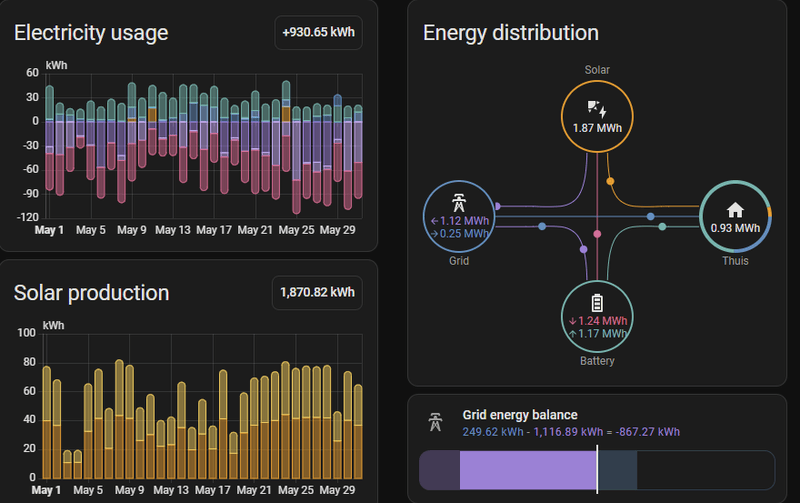
Task: Click the teal dot on battery-to-home line
Action: click(662, 227)
